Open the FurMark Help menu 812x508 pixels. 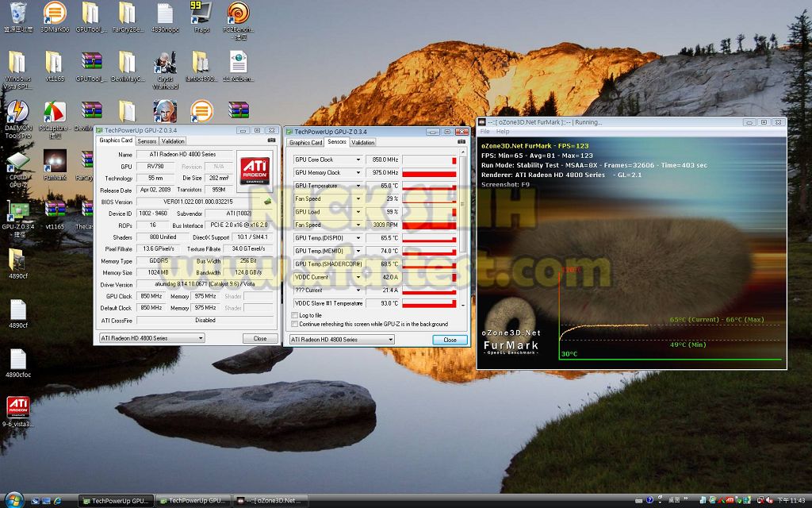coord(503,132)
